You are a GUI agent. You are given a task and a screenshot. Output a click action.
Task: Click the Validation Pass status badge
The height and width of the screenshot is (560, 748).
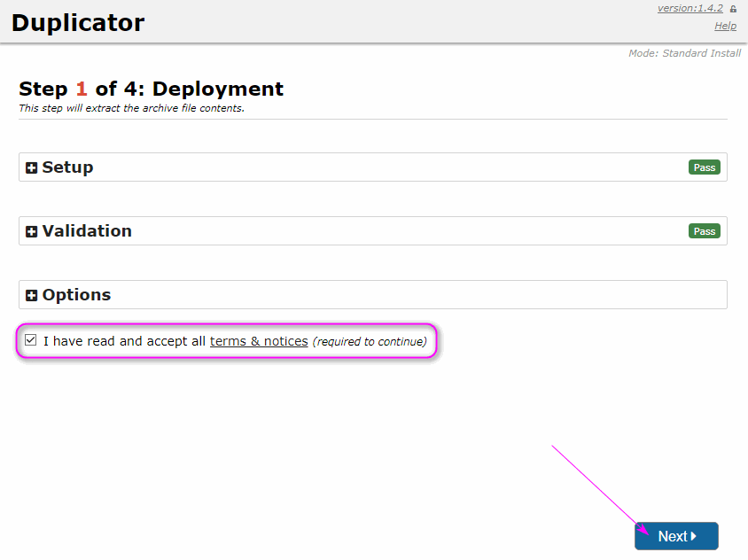coord(705,231)
